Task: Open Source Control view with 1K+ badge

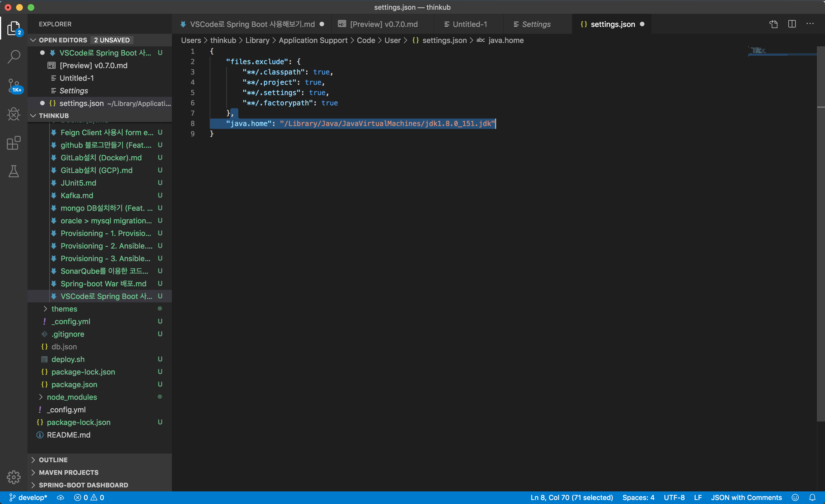Action: [x=14, y=86]
